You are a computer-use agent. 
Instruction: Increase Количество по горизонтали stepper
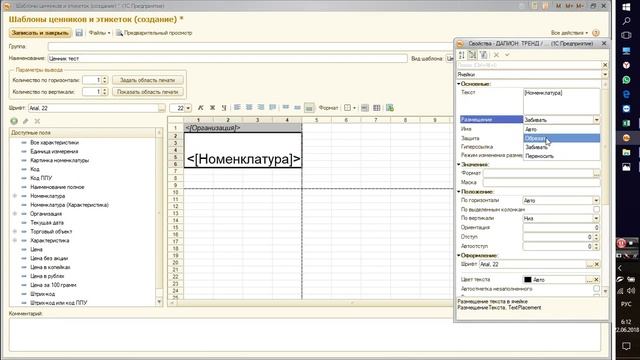[104, 78]
